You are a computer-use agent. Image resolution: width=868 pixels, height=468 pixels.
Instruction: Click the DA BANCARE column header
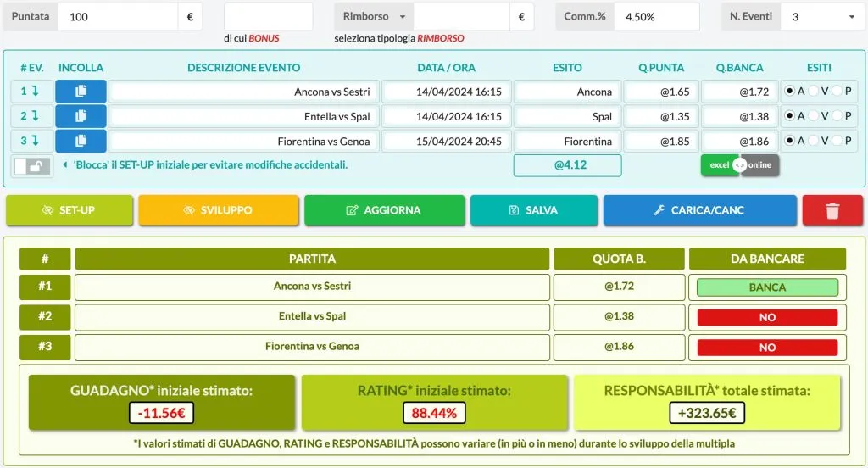767,259
